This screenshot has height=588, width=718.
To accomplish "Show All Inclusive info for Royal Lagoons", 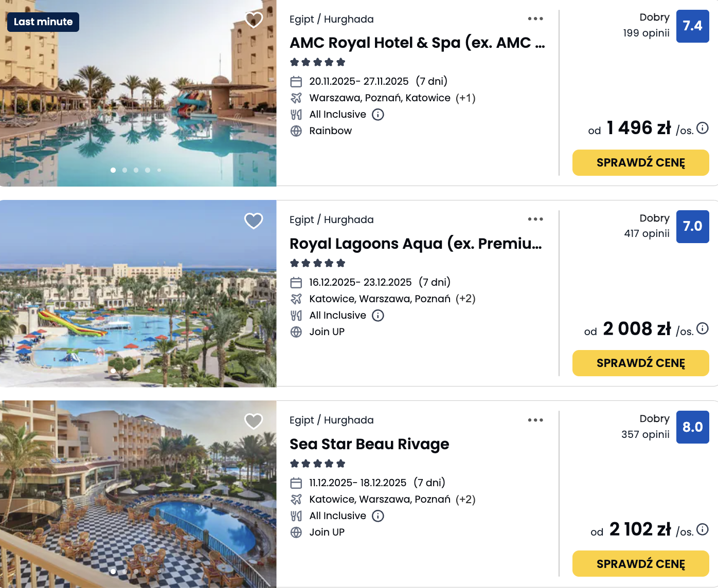I will [378, 316].
